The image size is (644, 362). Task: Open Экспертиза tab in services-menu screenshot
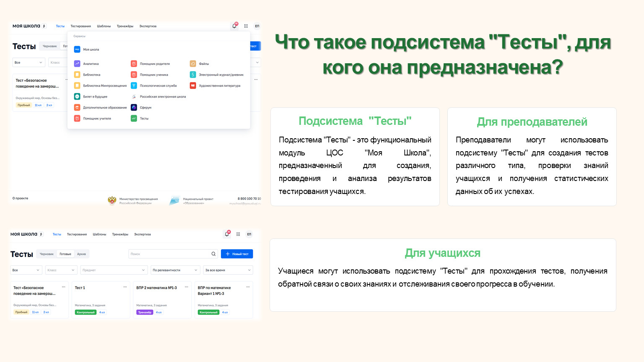point(148,26)
